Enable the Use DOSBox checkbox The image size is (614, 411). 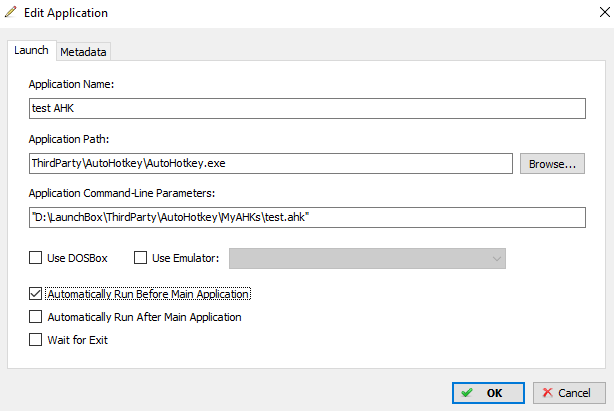click(x=35, y=258)
